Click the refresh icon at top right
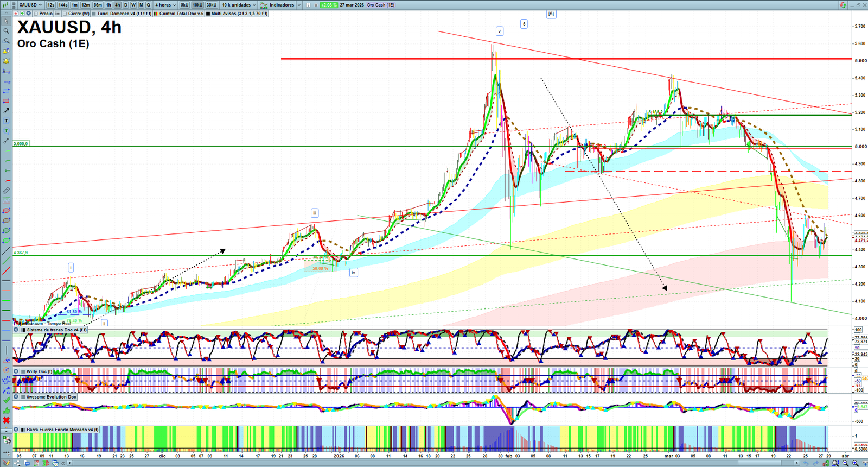This screenshot has width=868, height=467. (x=843, y=5)
